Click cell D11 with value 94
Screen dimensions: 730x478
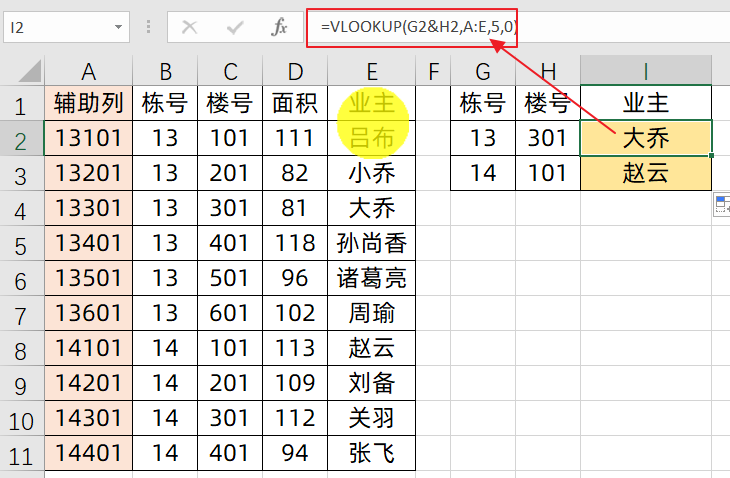point(295,453)
